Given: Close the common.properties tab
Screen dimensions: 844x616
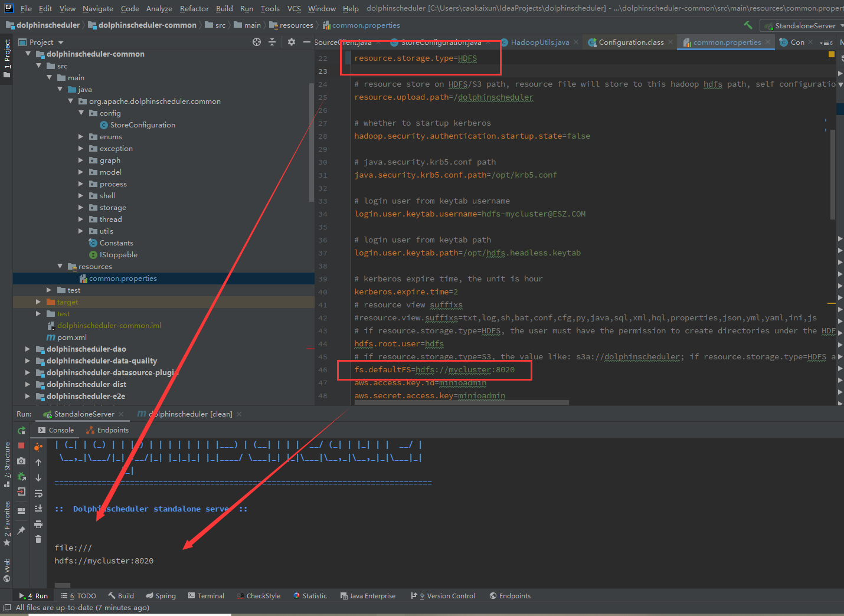Looking at the screenshot, I should tap(768, 42).
